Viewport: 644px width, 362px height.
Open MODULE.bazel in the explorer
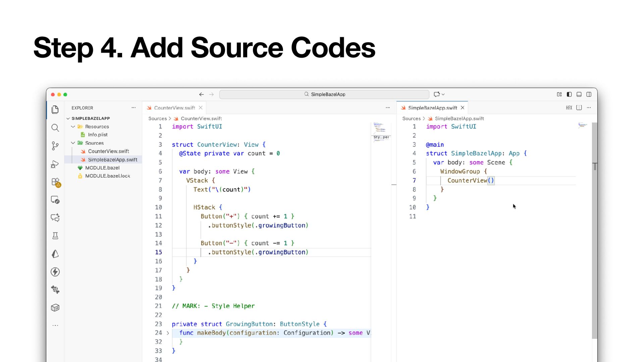pos(102,168)
